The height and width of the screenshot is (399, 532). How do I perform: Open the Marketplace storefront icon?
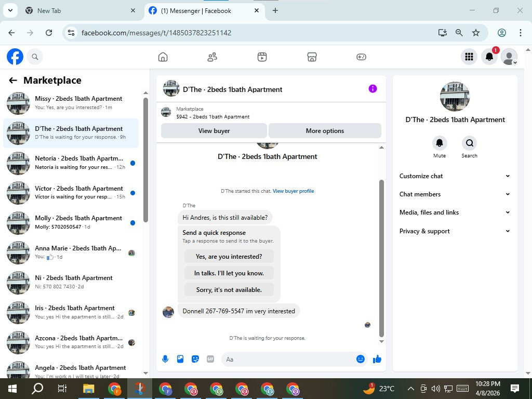(x=312, y=57)
